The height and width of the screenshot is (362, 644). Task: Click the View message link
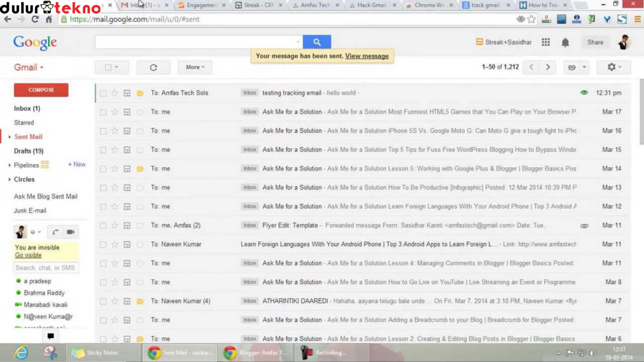coord(367,56)
